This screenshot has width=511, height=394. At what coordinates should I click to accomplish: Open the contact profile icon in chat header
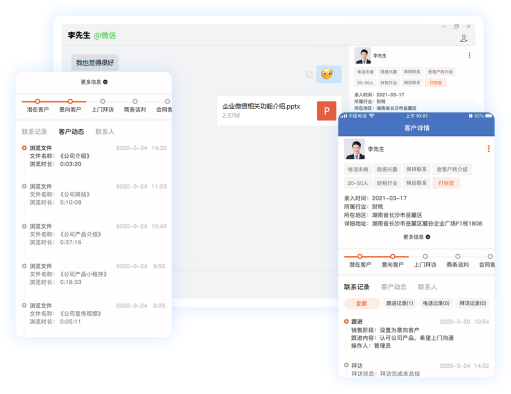pyautogui.click(x=464, y=38)
